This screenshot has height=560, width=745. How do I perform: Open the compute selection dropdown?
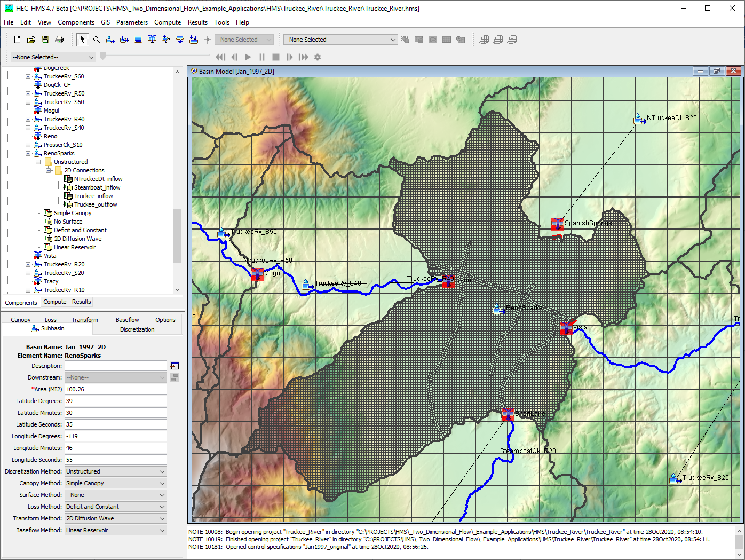point(340,40)
